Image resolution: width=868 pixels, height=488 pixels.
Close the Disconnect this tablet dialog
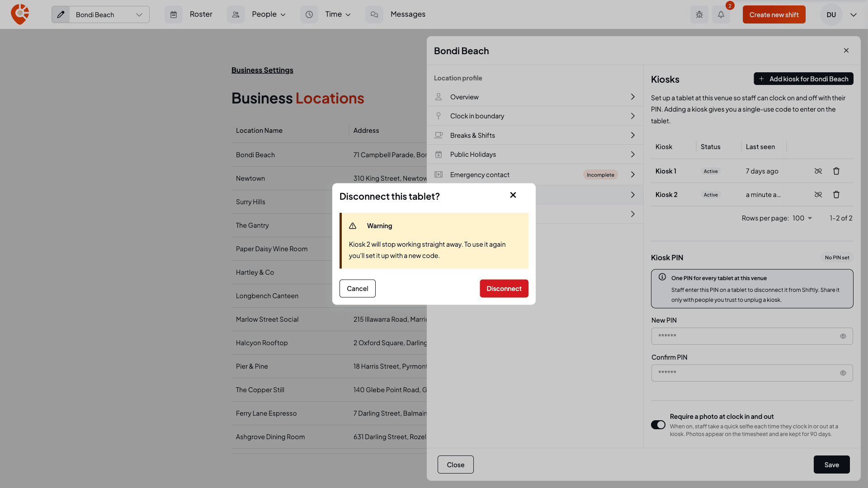513,195
